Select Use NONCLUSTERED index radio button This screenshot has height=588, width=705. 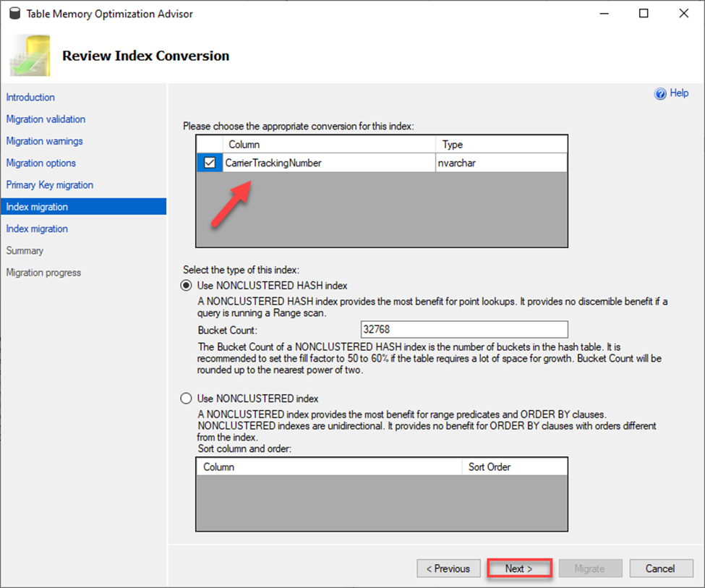pyautogui.click(x=186, y=399)
